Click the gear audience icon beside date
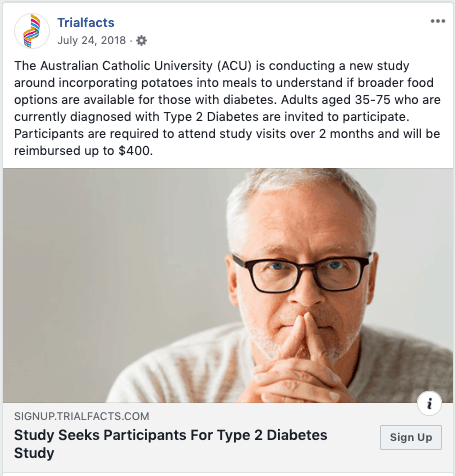The height and width of the screenshot is (476, 455). [x=141, y=41]
